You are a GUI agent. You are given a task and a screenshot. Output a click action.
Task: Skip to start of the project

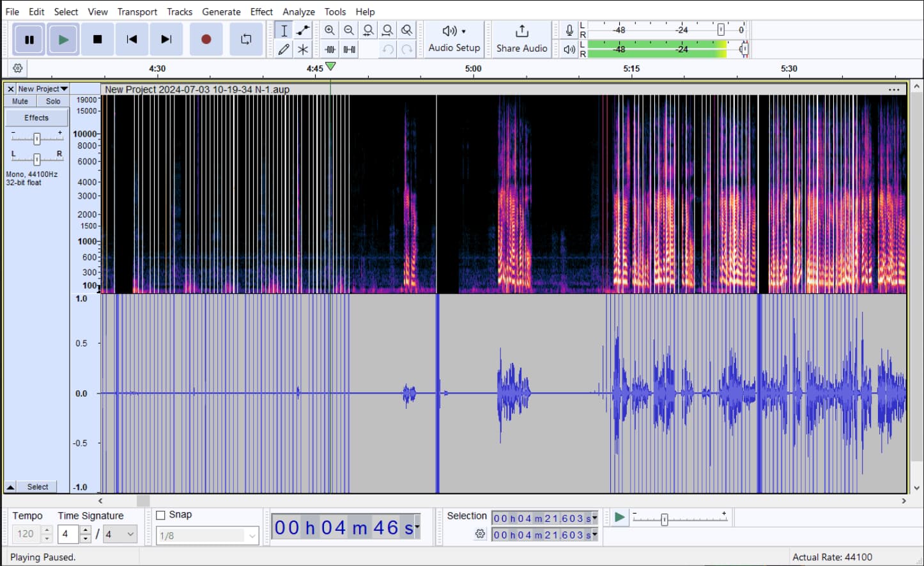pyautogui.click(x=132, y=40)
